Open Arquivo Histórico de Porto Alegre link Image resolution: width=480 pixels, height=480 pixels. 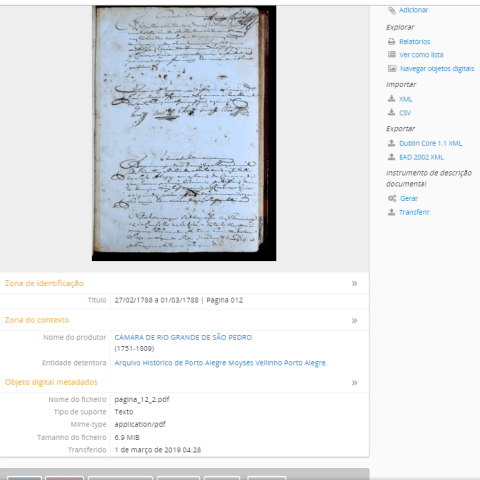point(221,363)
